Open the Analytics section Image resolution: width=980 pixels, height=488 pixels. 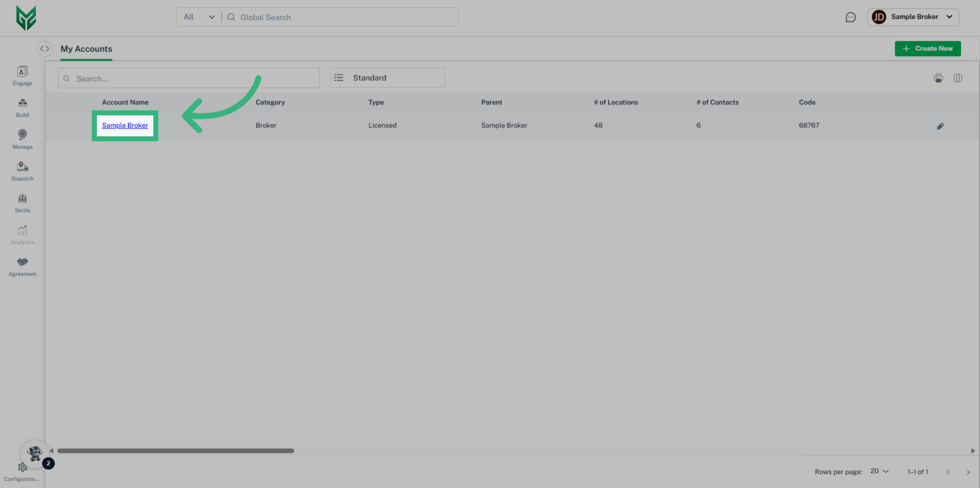pyautogui.click(x=22, y=234)
